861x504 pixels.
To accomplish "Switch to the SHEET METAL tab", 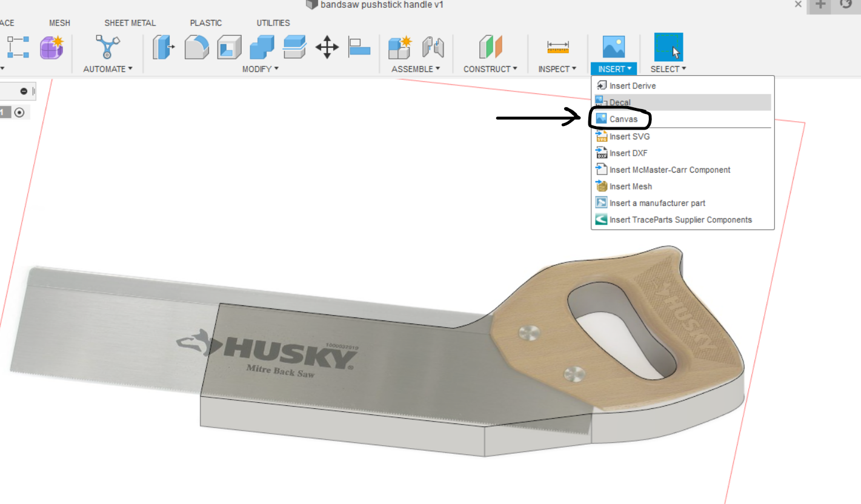I will (130, 23).
